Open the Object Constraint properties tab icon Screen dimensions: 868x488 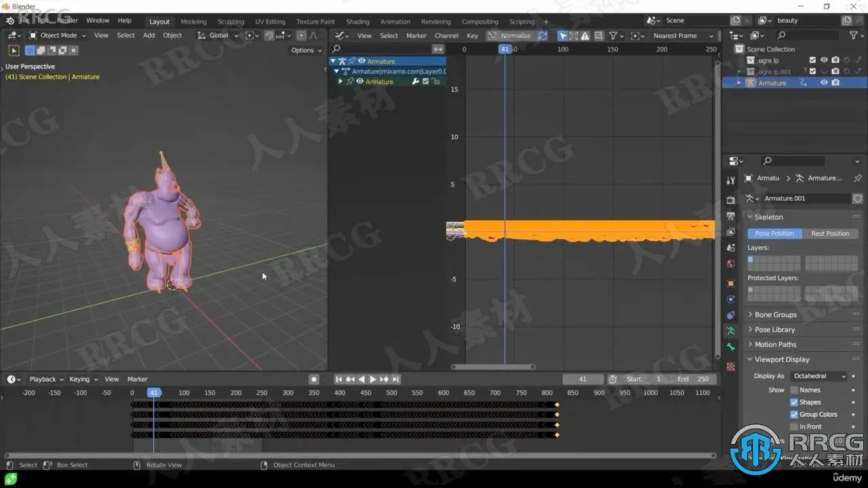[x=730, y=315]
